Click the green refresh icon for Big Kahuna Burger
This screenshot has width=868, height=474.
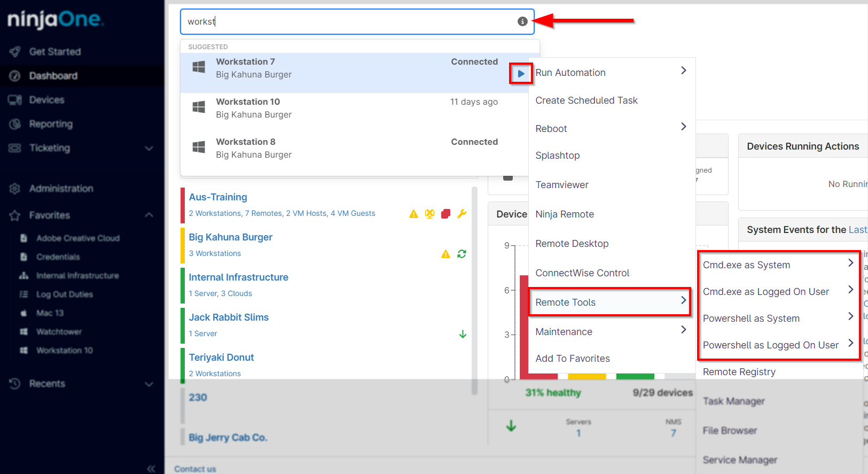[x=462, y=254]
